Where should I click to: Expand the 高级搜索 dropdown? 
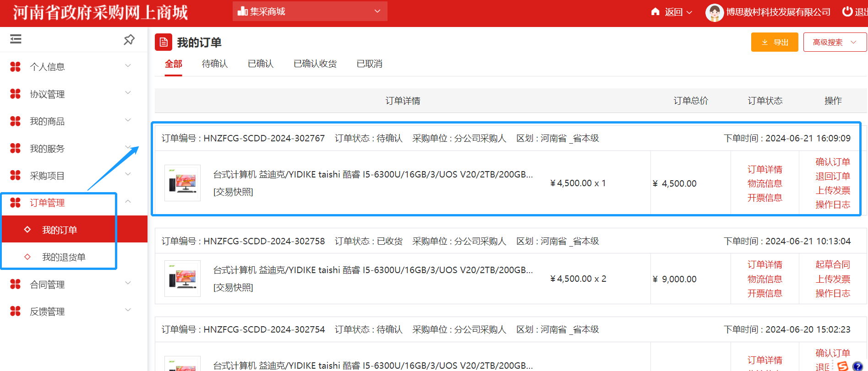834,42
